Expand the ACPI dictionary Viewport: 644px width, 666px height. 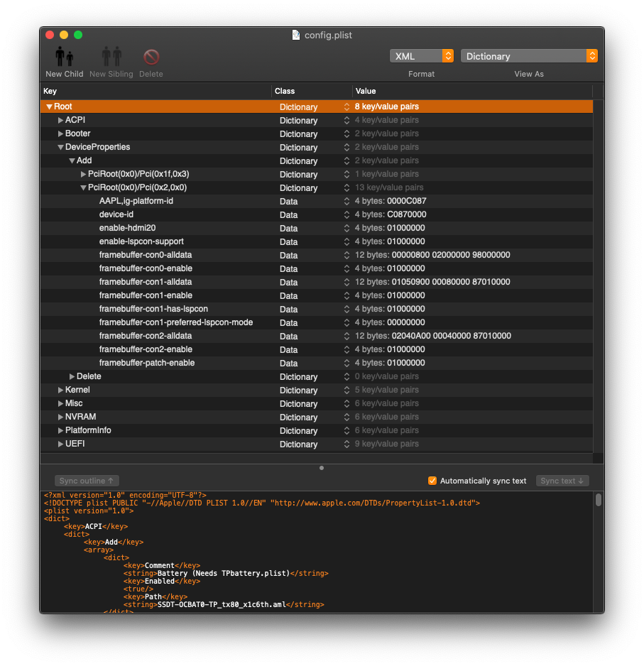pyautogui.click(x=60, y=120)
